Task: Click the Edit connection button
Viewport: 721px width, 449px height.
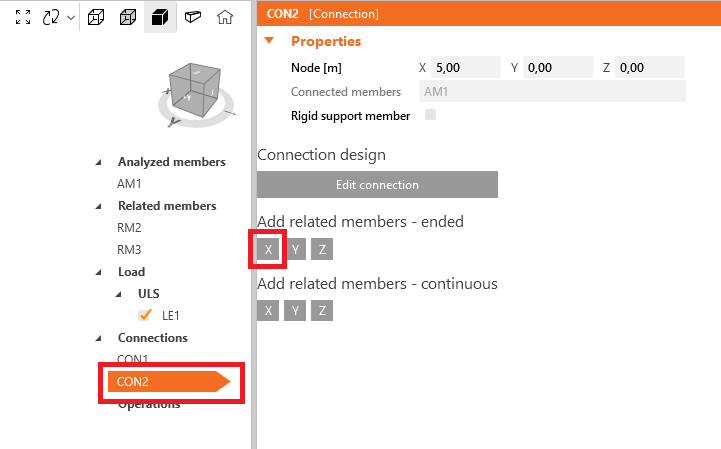Action: coord(377,185)
